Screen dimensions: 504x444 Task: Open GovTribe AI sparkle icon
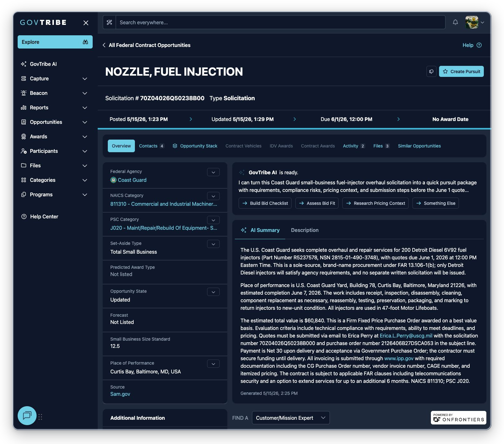coord(24,64)
